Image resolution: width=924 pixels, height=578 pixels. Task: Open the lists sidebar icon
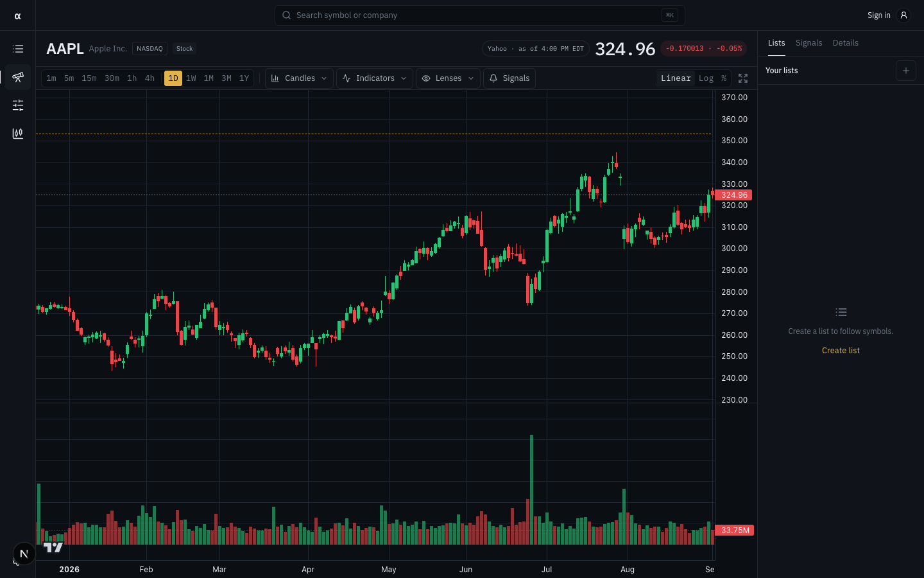coord(18,49)
